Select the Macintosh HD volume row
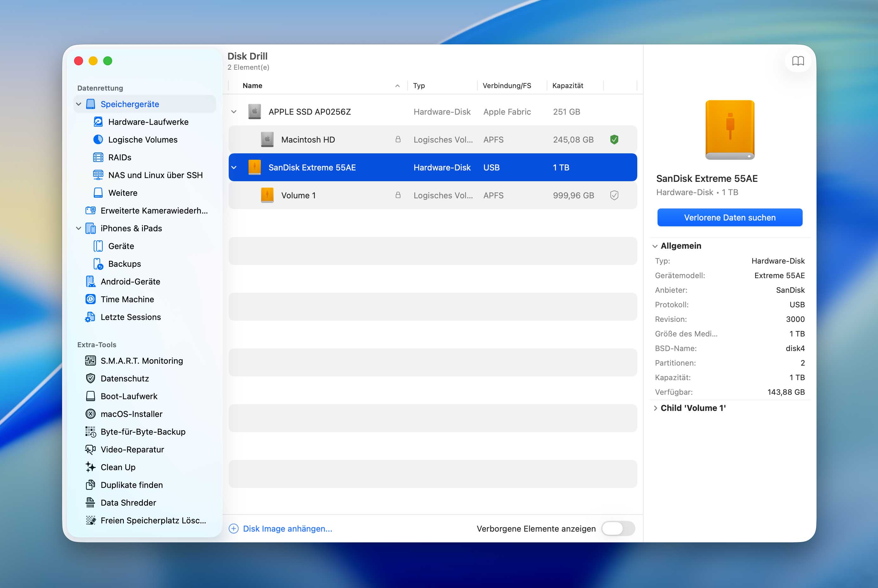 pyautogui.click(x=433, y=139)
